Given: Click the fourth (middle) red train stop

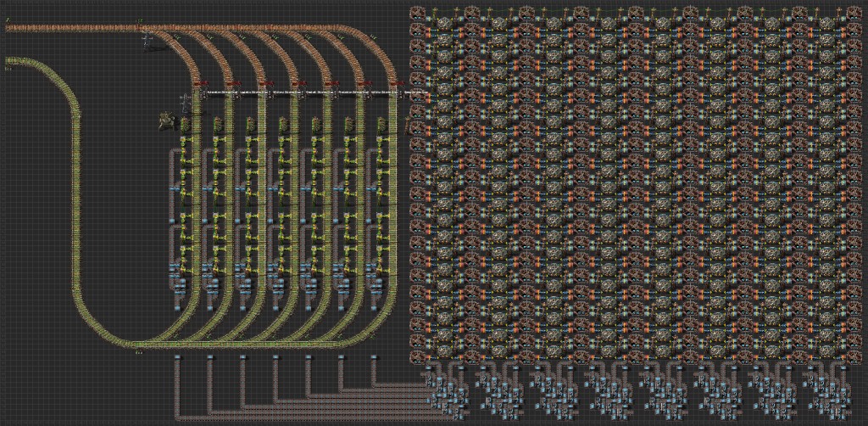Looking at the screenshot, I should (298, 82).
